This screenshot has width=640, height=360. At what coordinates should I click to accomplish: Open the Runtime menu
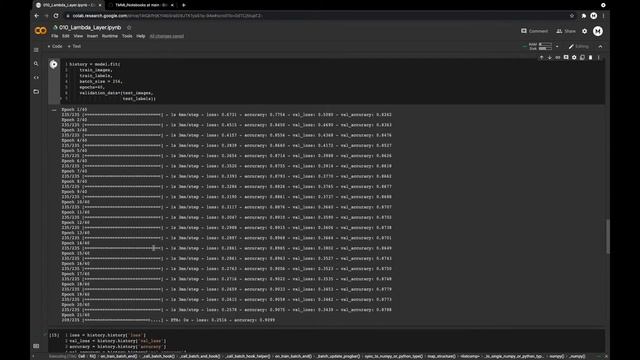point(109,36)
